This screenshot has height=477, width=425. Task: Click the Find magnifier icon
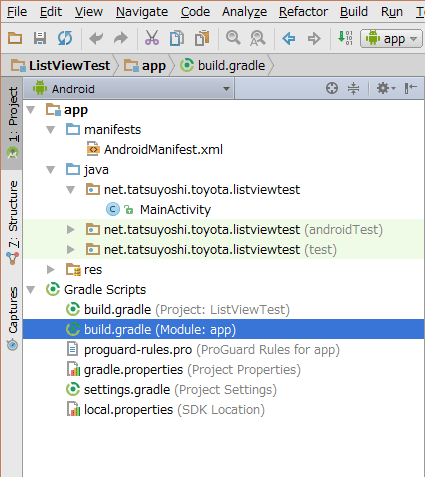click(x=233, y=38)
